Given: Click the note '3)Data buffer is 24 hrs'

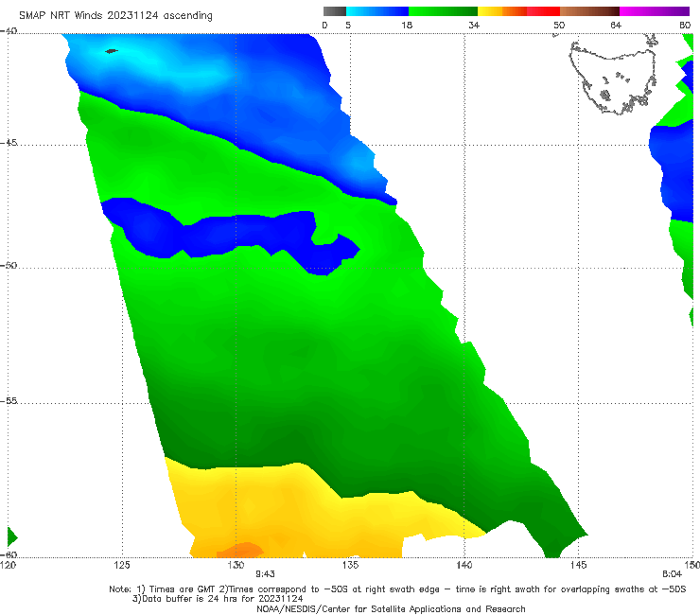Looking at the screenshot, I should click(218, 599).
